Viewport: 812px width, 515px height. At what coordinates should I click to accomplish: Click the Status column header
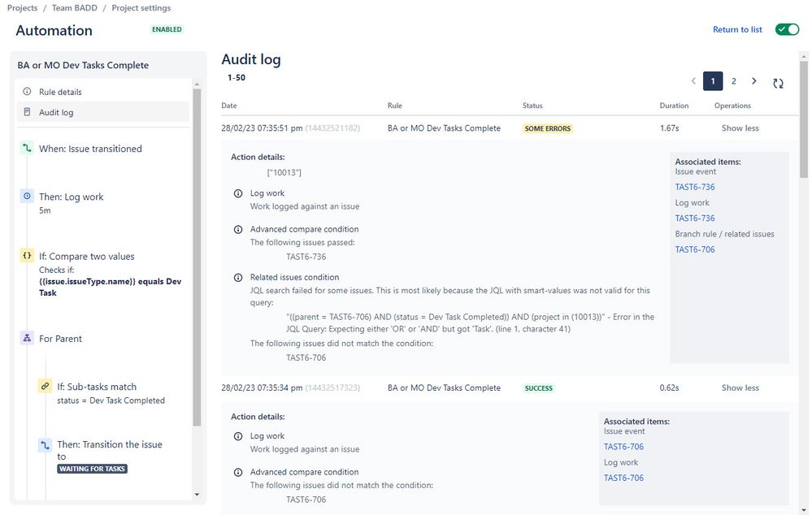click(532, 105)
